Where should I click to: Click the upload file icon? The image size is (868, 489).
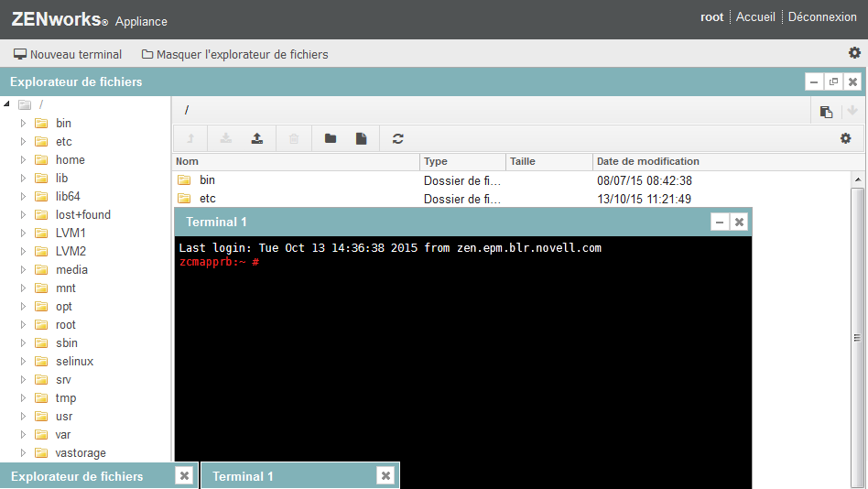(257, 138)
